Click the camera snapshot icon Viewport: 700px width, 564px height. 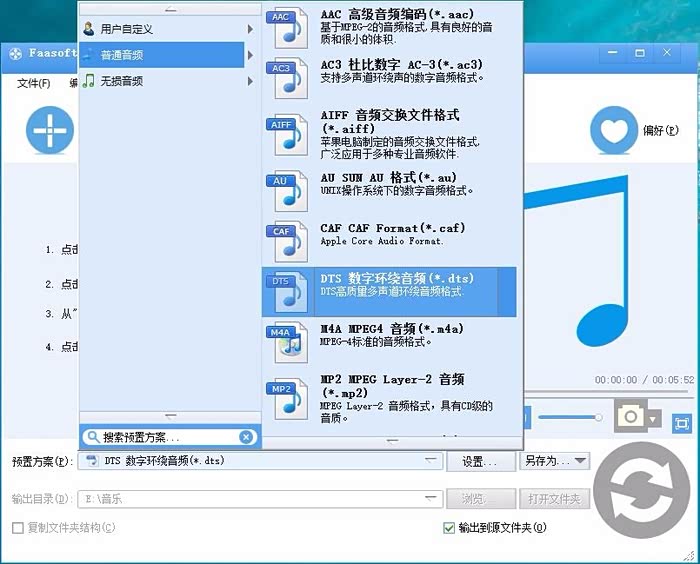(x=630, y=418)
